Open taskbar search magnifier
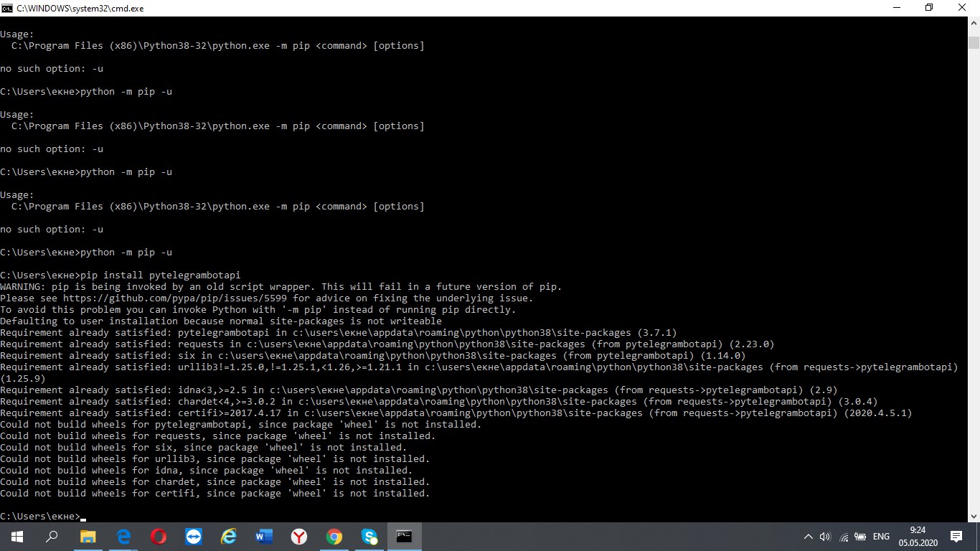The image size is (980, 551). click(x=52, y=536)
